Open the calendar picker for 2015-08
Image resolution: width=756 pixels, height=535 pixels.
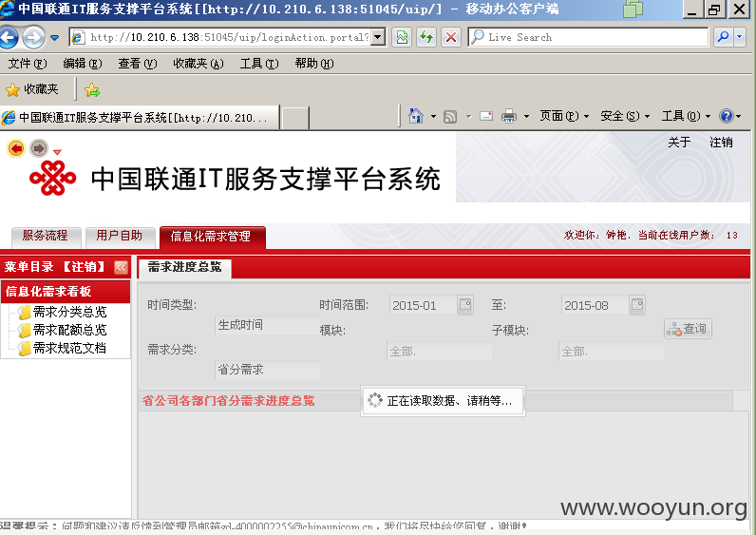point(637,305)
